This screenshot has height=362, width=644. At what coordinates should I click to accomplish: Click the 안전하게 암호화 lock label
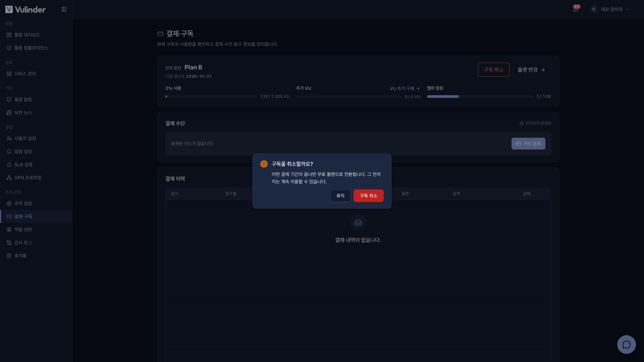point(535,123)
